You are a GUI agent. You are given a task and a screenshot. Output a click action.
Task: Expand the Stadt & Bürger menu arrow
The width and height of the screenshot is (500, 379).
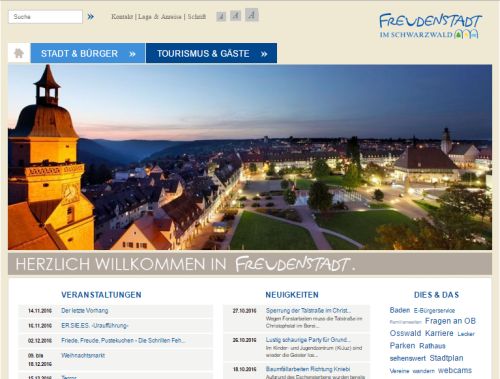(x=132, y=54)
